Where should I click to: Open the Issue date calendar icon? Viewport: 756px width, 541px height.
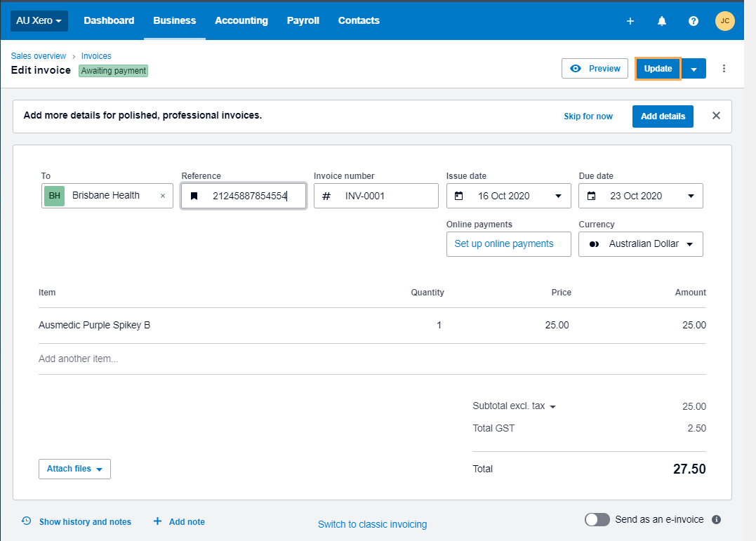[x=458, y=196]
